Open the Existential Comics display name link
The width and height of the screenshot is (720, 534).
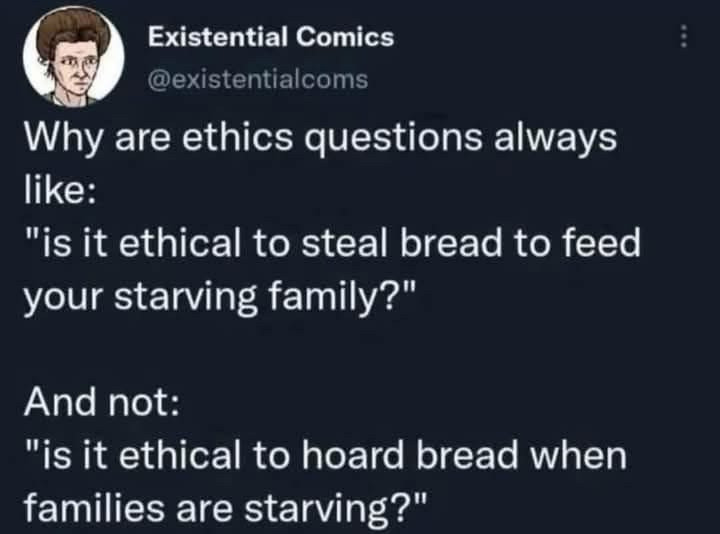[271, 37]
